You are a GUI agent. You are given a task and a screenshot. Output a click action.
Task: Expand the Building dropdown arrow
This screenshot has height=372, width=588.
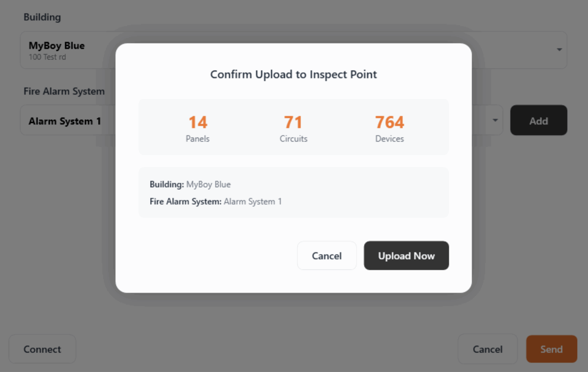coord(559,50)
